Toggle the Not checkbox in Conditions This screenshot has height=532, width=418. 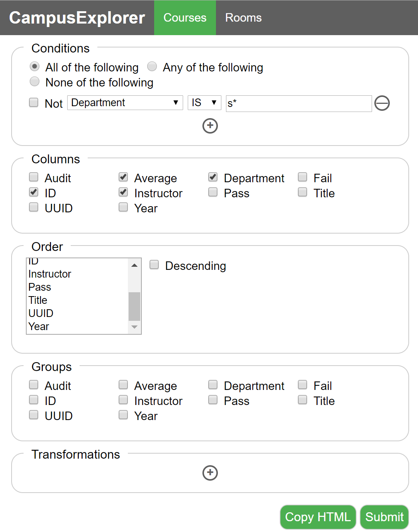pyautogui.click(x=34, y=102)
